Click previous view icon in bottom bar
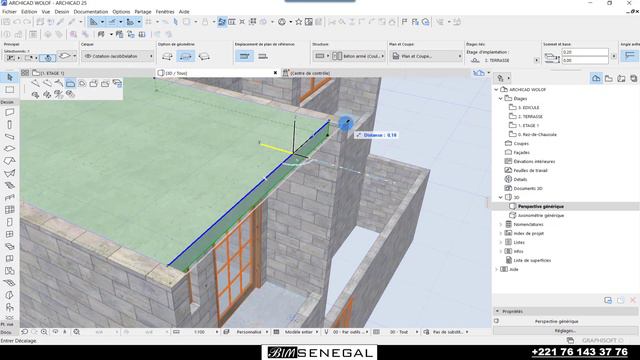640x360 pixels. [x=25, y=332]
